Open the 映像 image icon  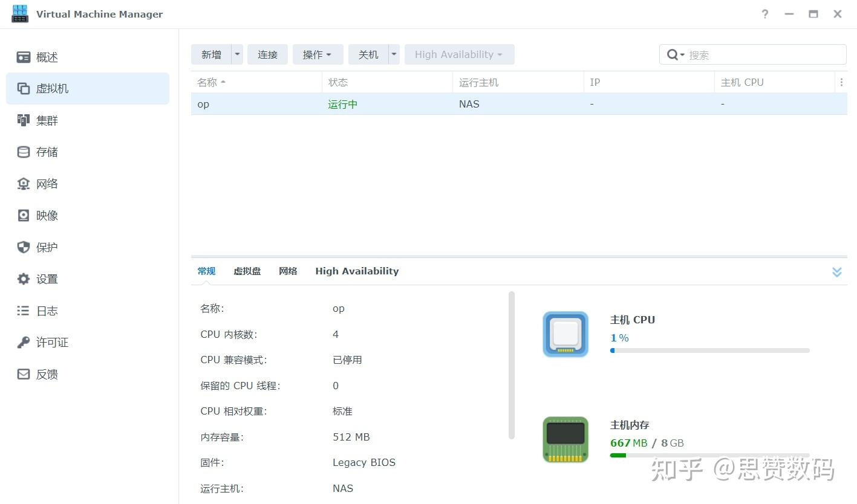[x=24, y=215]
